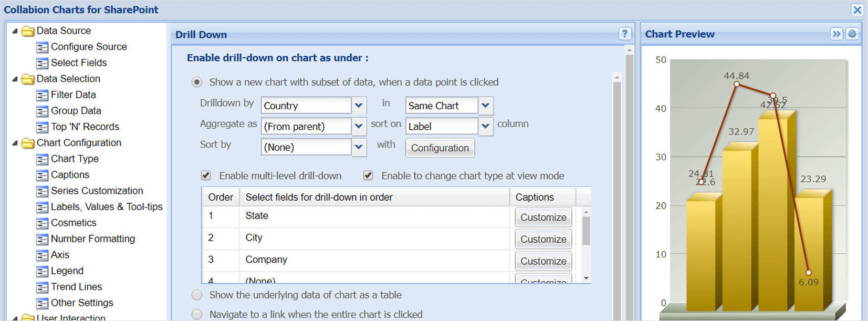Uncheck Enable multi-level drill-down
868x321 pixels.
pyautogui.click(x=206, y=175)
